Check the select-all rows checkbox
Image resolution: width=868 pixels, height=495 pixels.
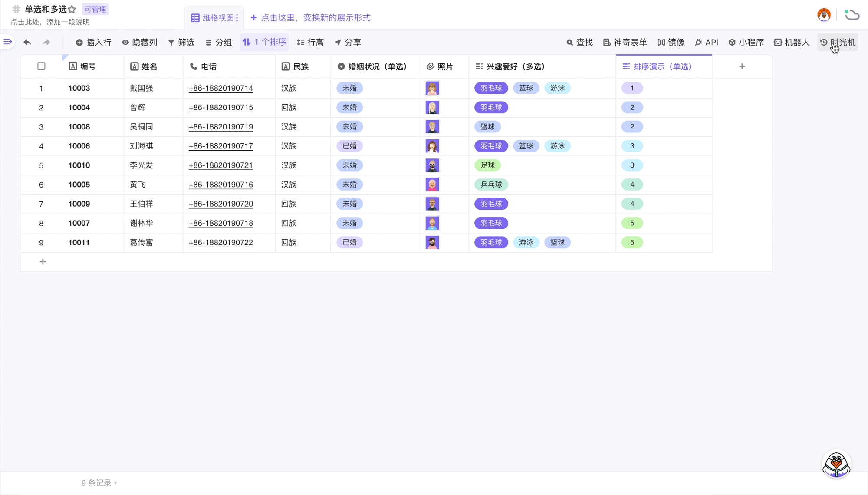click(x=41, y=66)
